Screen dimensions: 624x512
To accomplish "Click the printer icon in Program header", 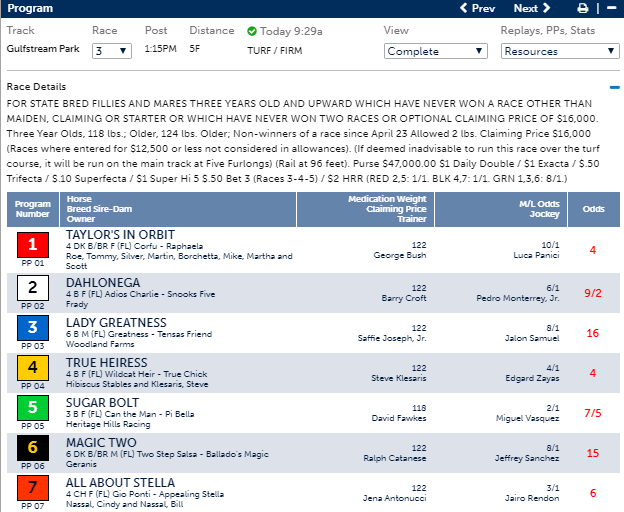I will click(584, 8).
